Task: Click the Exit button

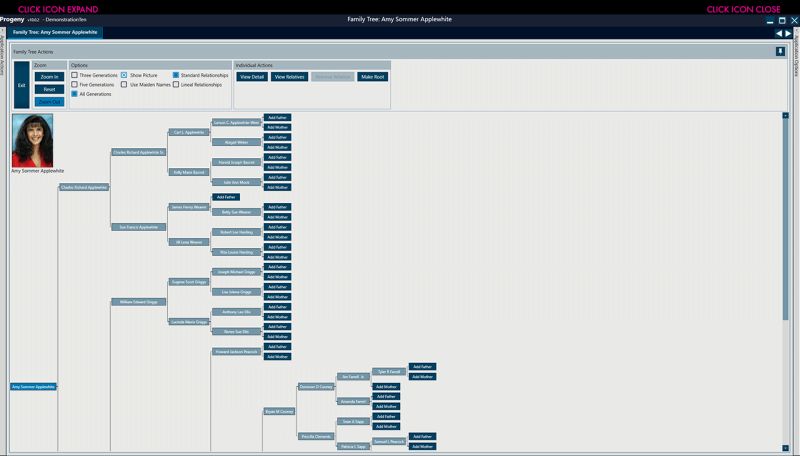Action: tap(21, 85)
